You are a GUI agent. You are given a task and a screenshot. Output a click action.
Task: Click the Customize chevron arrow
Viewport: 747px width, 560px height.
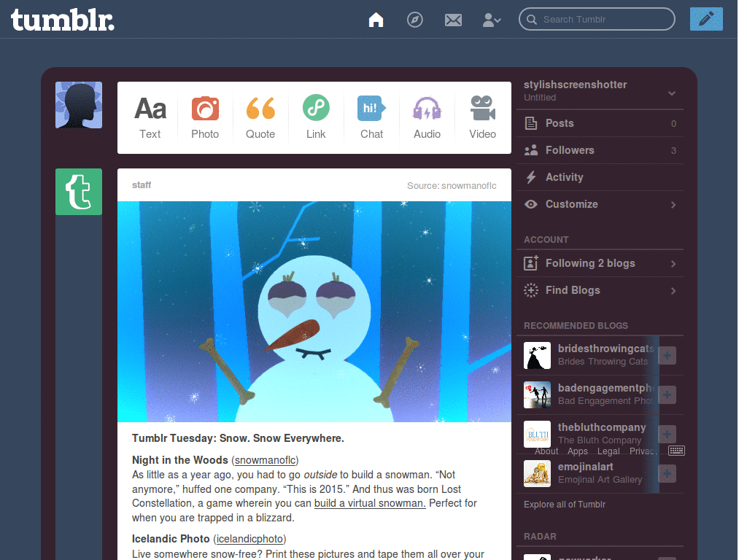coord(673,205)
